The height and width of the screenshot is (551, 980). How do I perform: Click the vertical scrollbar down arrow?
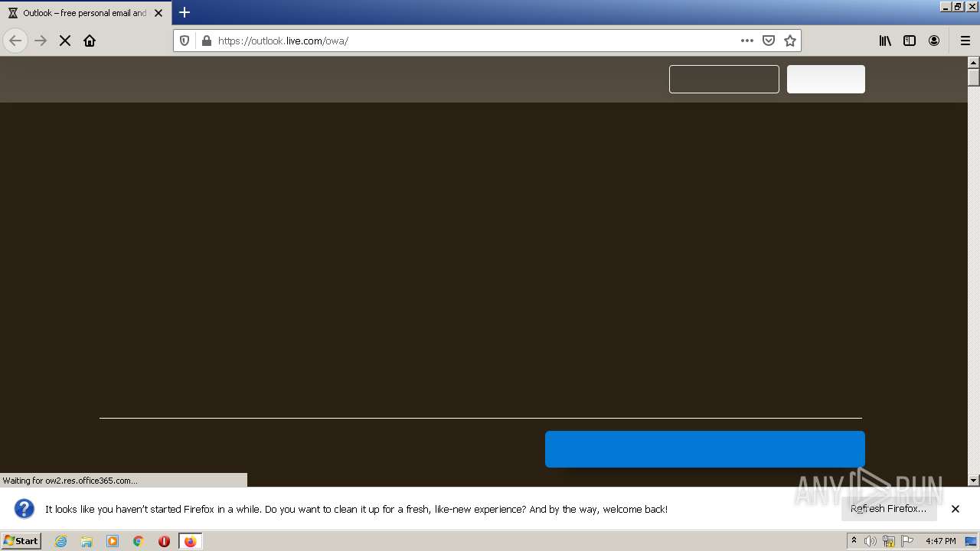(974, 481)
